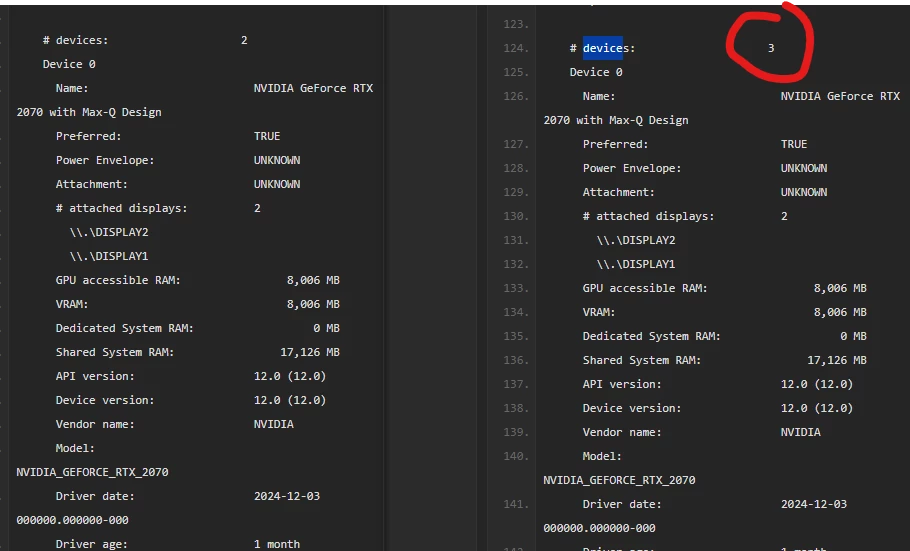Click "NVIDIA" vendor value in the unnumbered pane
Image resolution: width=910 pixels, height=551 pixels.
(274, 424)
